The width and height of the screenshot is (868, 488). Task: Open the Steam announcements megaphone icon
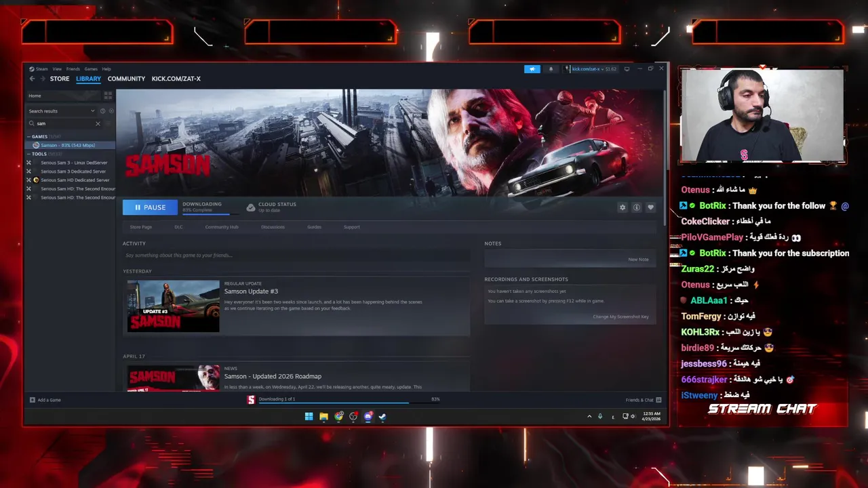532,68
